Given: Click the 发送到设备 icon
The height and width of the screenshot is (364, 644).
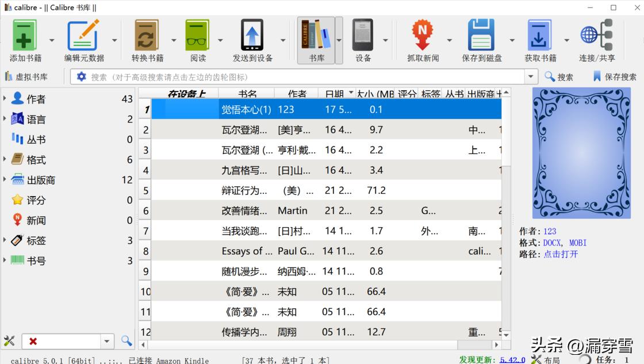Looking at the screenshot, I should click(x=252, y=35).
